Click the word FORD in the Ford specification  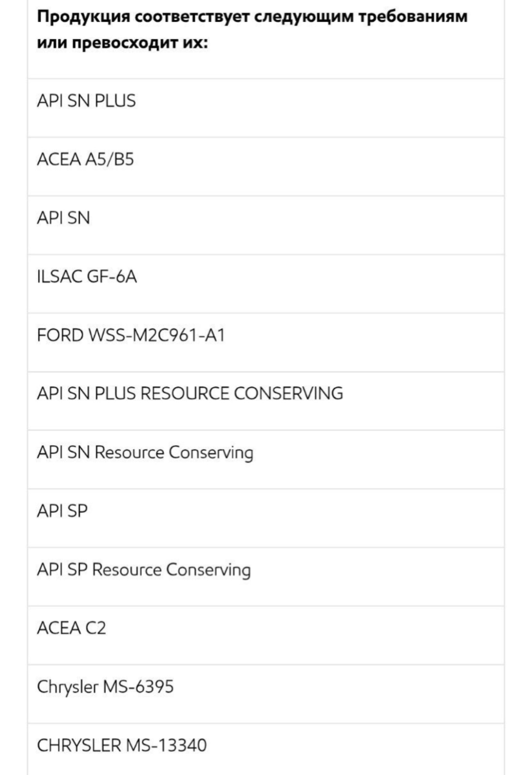click(x=60, y=335)
